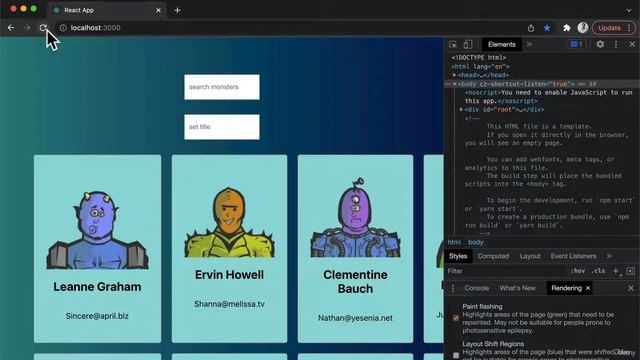Screen dimensions: 640x360
Task: Toggle the .cls classes button
Action: [598, 271]
